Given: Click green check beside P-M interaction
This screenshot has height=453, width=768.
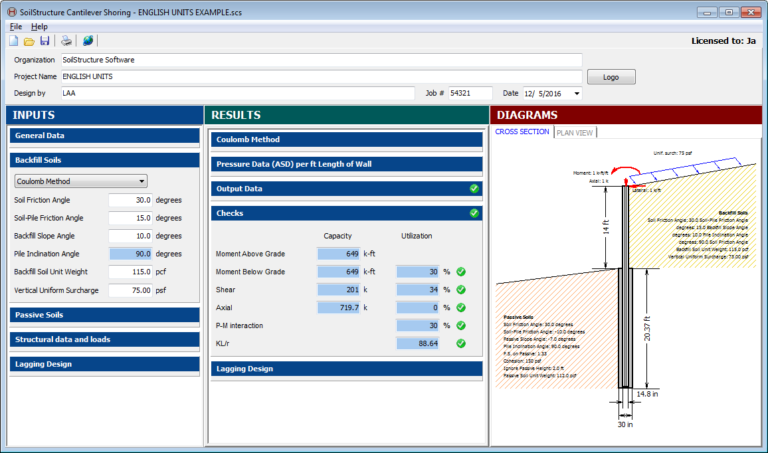Looking at the screenshot, I should (x=461, y=325).
